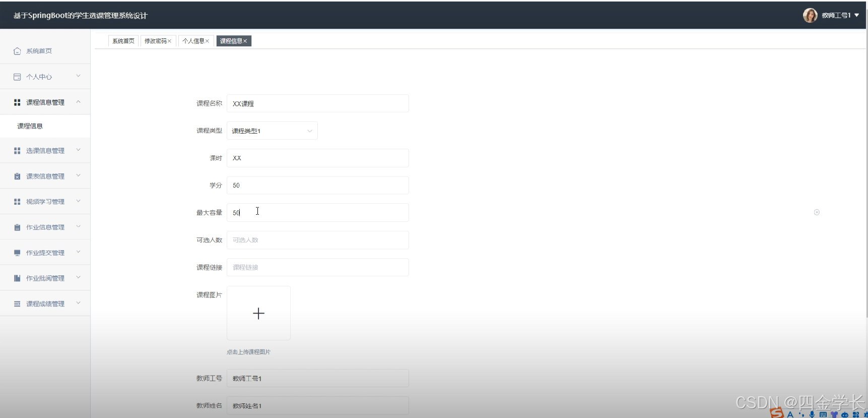
Task: Click the 课程图片 field label
Action: [209, 295]
